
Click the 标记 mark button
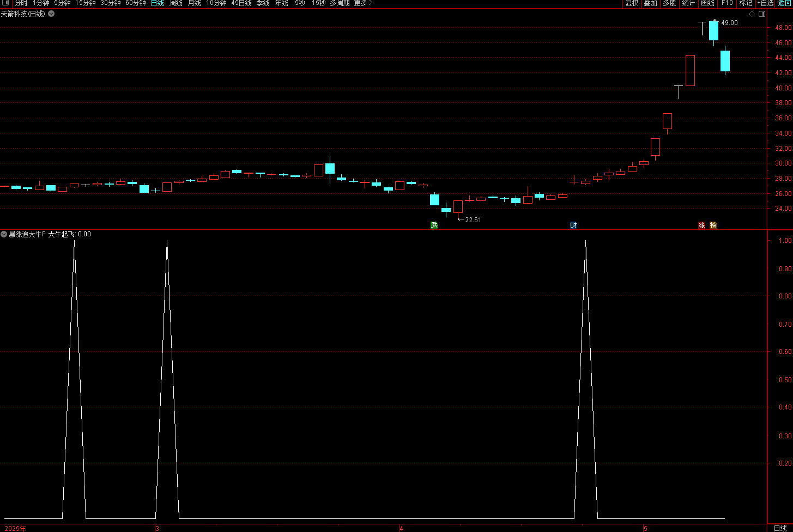(x=746, y=3)
